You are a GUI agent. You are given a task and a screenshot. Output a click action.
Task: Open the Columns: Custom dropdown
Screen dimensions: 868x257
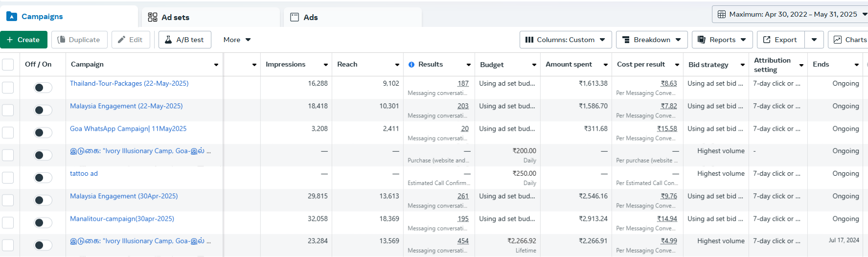[565, 40]
